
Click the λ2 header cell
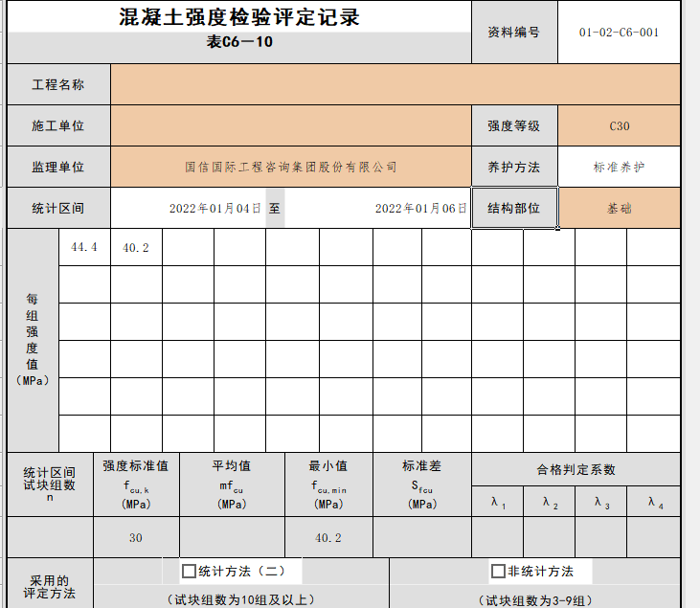[550, 502]
